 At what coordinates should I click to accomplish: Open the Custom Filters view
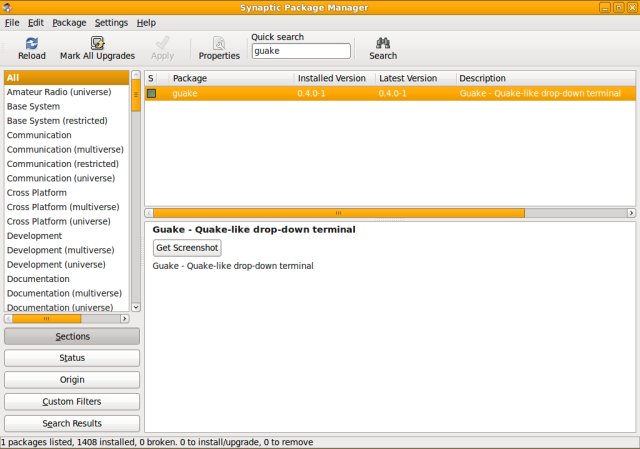[72, 402]
